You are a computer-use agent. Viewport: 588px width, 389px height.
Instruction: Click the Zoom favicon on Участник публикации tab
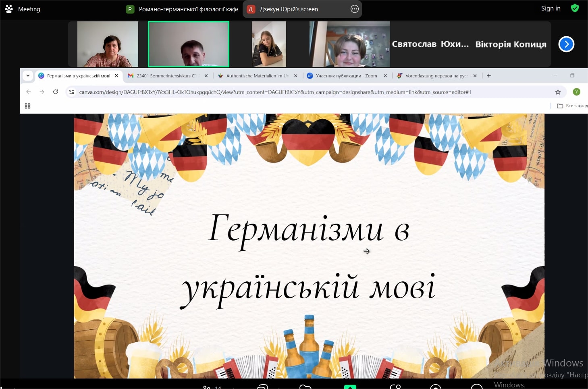310,76
